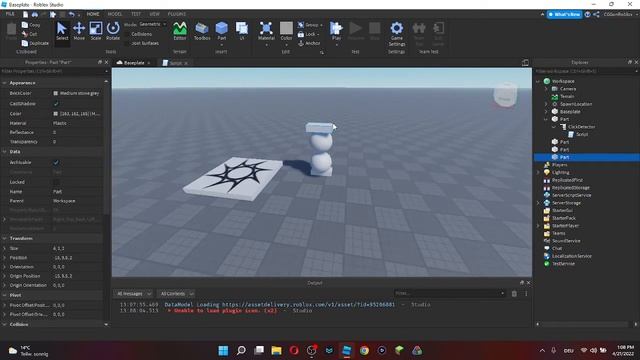Click the Group tool
Viewport: 640px width, 360px height.
[x=310, y=25]
